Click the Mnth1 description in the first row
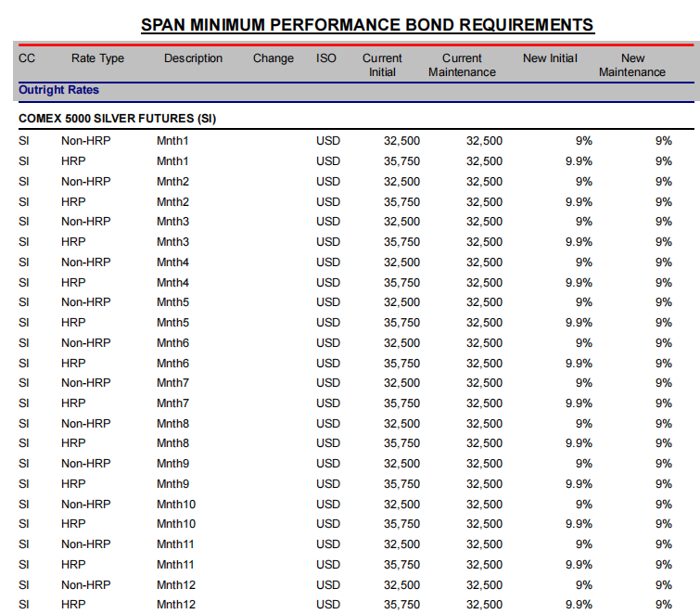This screenshot has height=614, width=700. pyautogui.click(x=172, y=141)
